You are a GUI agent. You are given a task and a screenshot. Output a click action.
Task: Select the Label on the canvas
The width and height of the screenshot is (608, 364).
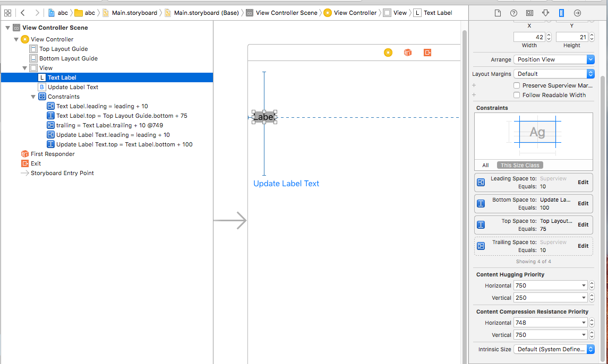(264, 117)
